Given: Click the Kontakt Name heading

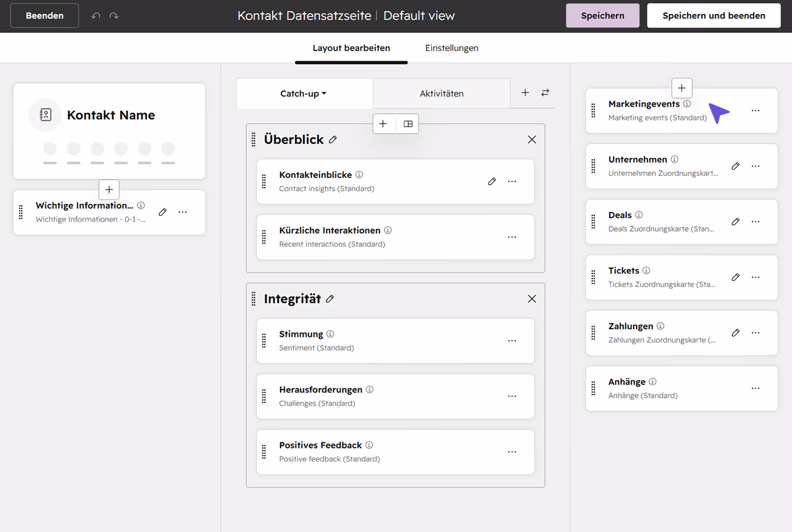Looking at the screenshot, I should [111, 115].
